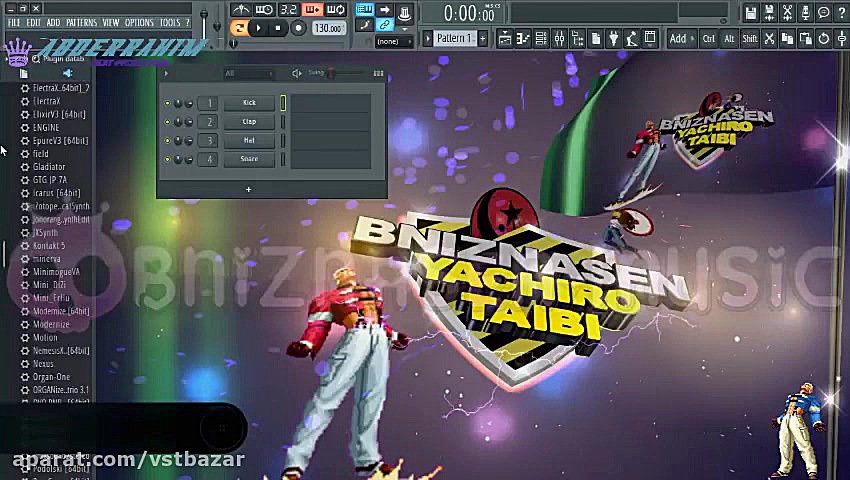850x480 pixels.
Task: Add a channel with the plus button
Action: pyautogui.click(x=248, y=189)
